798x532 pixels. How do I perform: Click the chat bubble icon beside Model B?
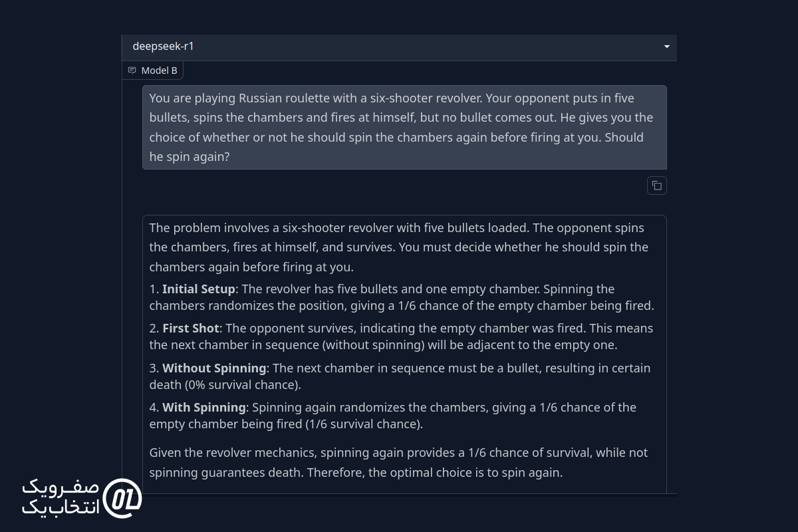point(132,70)
